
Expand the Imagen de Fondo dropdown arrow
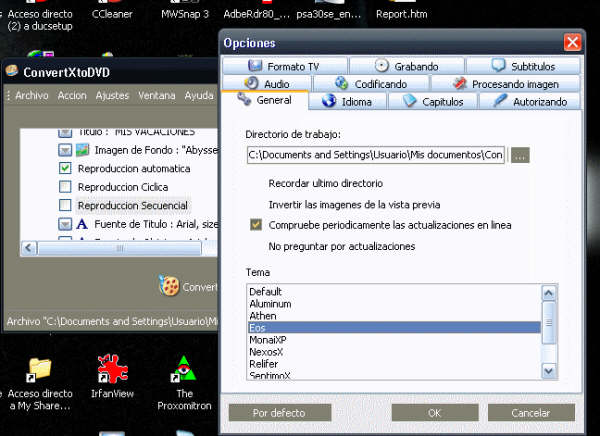click(65, 150)
